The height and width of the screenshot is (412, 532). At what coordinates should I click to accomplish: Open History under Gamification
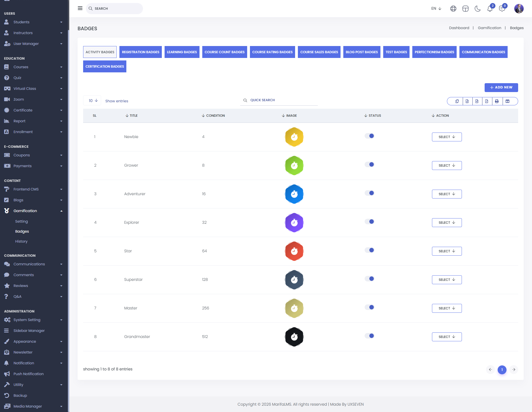point(21,241)
